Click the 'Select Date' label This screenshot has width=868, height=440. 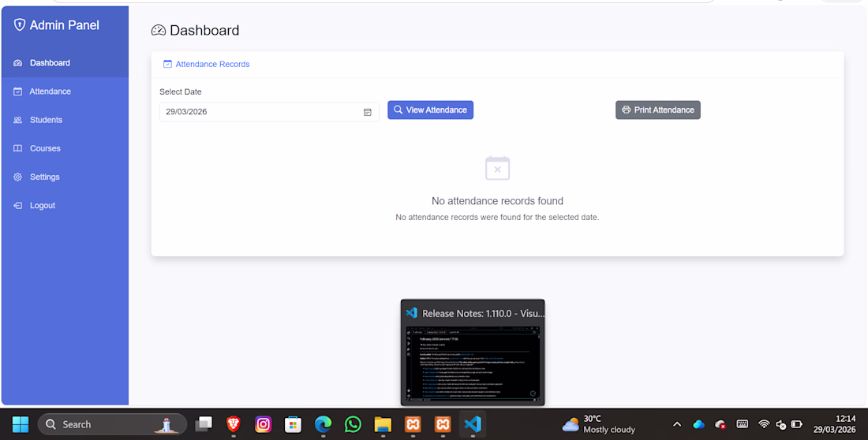pos(181,92)
